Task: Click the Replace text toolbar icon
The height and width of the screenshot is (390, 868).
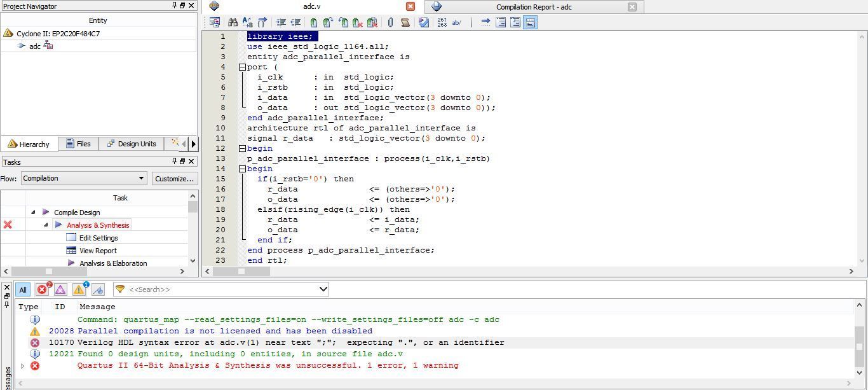Action: 247,22
